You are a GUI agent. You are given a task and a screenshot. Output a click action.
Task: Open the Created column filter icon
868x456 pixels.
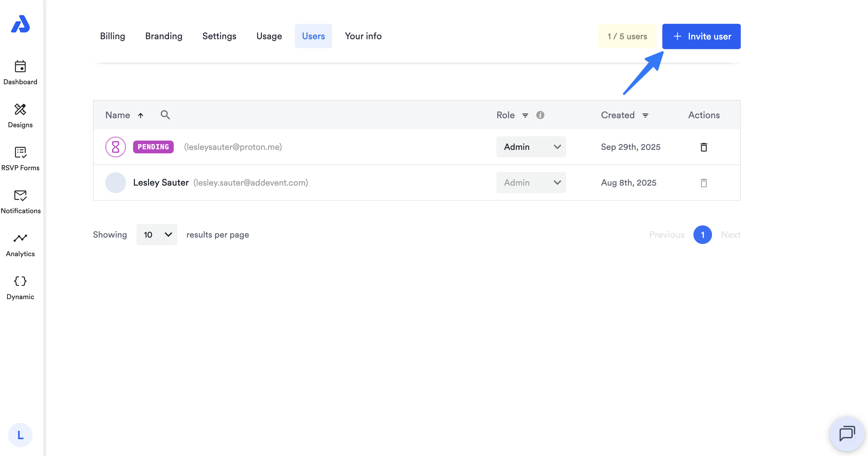tap(645, 116)
